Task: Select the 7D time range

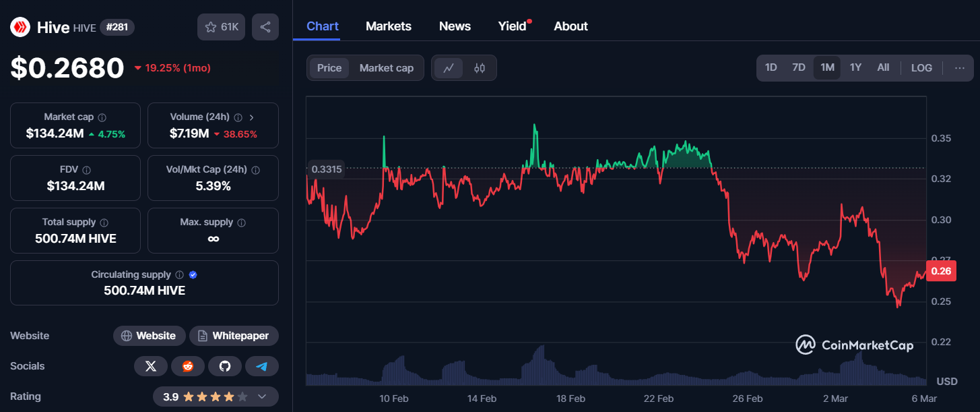Action: (799, 68)
